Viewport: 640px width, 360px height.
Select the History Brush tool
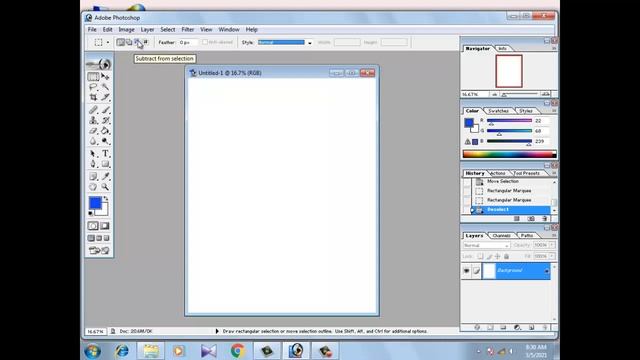pyautogui.click(x=105, y=120)
